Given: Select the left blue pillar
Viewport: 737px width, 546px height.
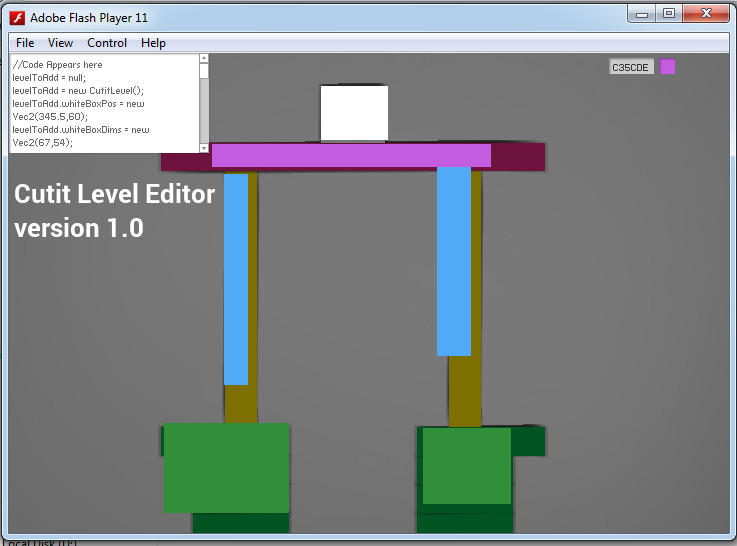Looking at the screenshot, I should coord(235,279).
